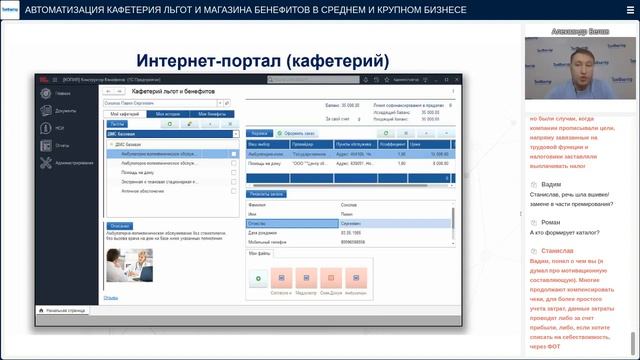
Task: Delete the selected Корзина row
Action: click(406, 133)
